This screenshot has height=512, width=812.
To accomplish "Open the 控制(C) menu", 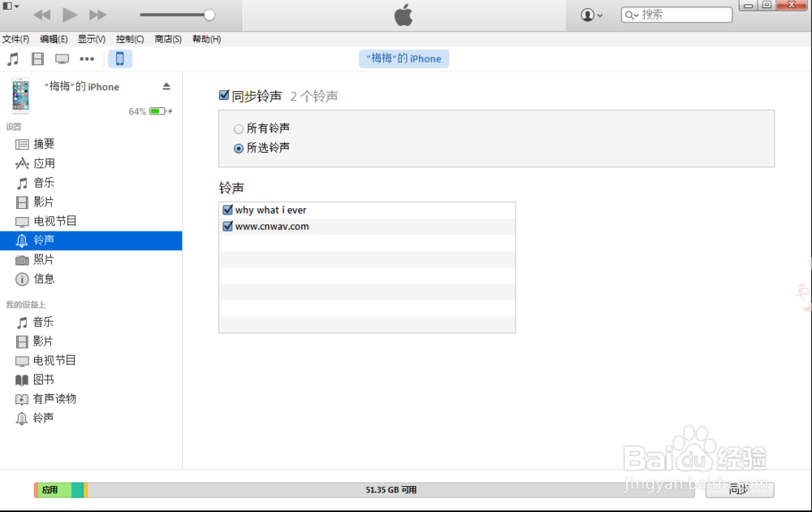I will 129,39.
